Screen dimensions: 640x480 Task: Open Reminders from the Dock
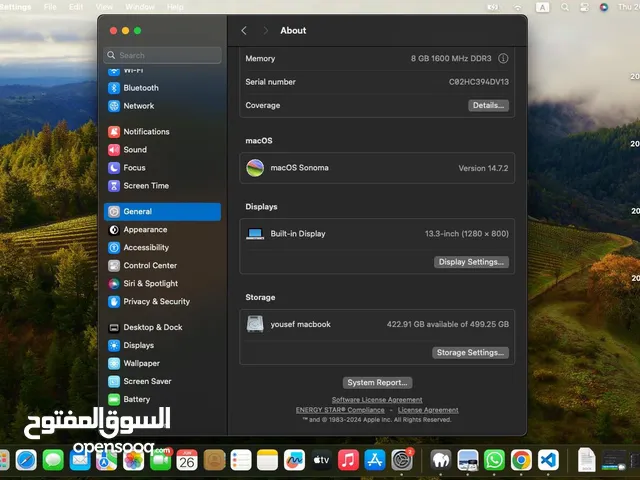coord(241,460)
